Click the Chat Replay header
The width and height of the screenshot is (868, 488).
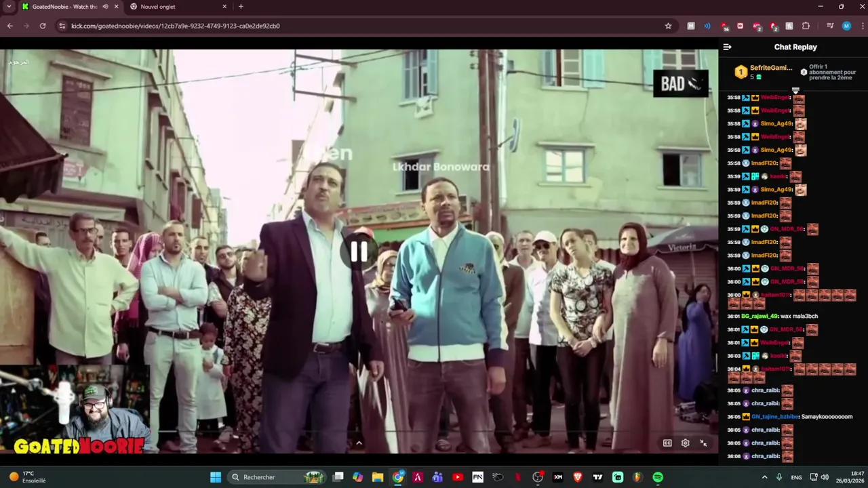click(x=795, y=47)
